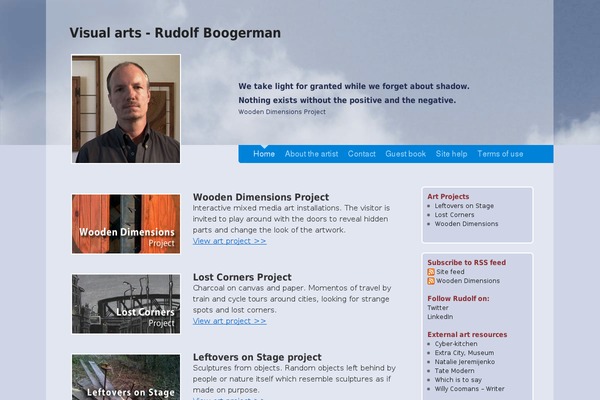Select Lost Corners in Art Projects sidebar

point(454,215)
